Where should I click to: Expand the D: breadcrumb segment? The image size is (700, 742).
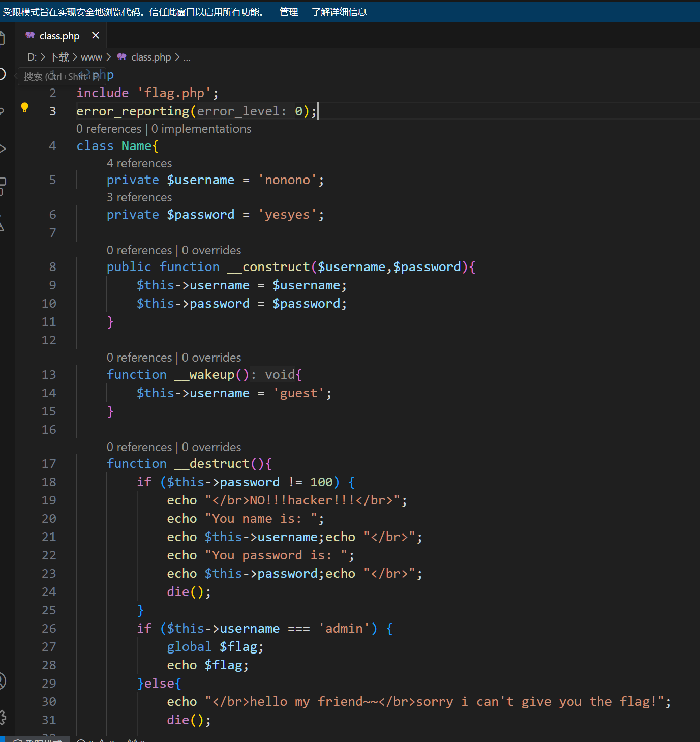[x=32, y=57]
